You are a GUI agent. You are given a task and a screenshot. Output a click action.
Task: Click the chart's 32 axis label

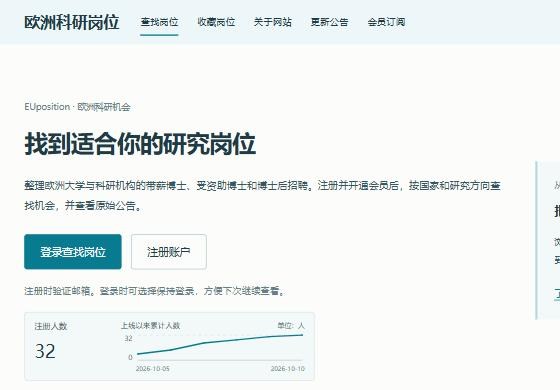[x=129, y=338]
